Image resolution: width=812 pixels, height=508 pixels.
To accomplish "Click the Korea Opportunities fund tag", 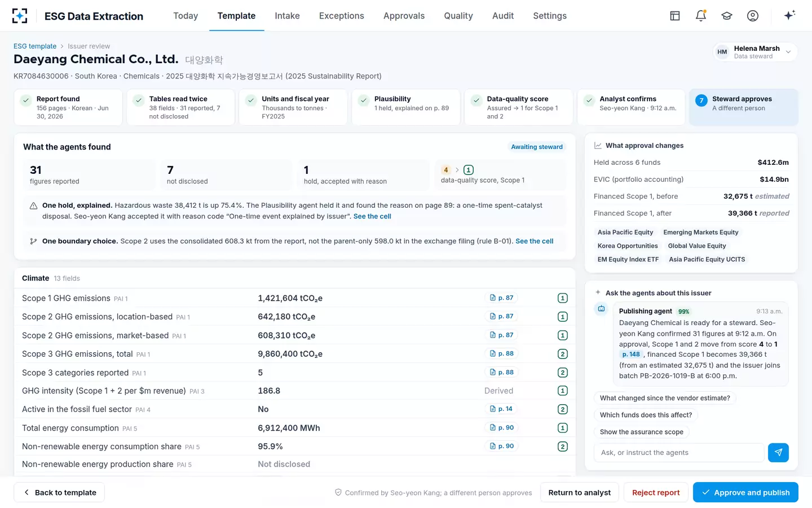I will [x=628, y=246].
